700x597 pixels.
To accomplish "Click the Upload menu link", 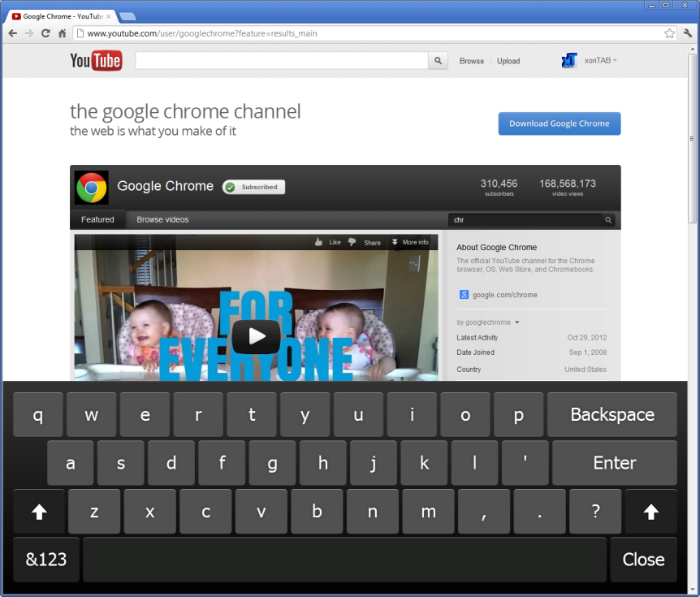I will coord(508,61).
